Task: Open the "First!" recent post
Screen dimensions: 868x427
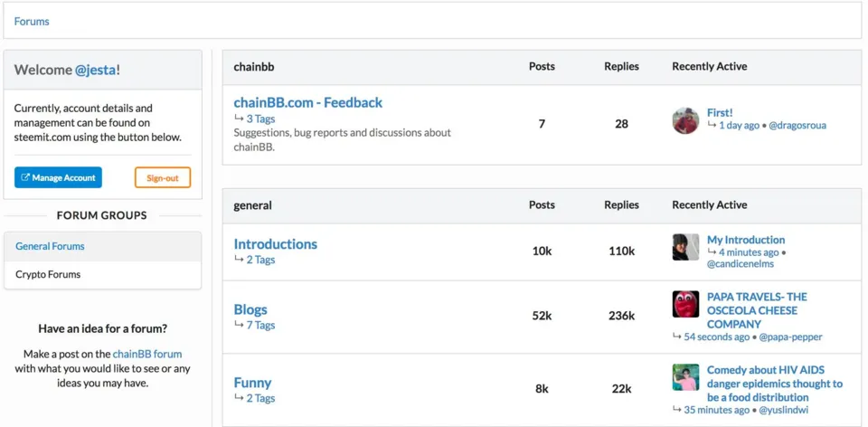Action: pos(720,112)
